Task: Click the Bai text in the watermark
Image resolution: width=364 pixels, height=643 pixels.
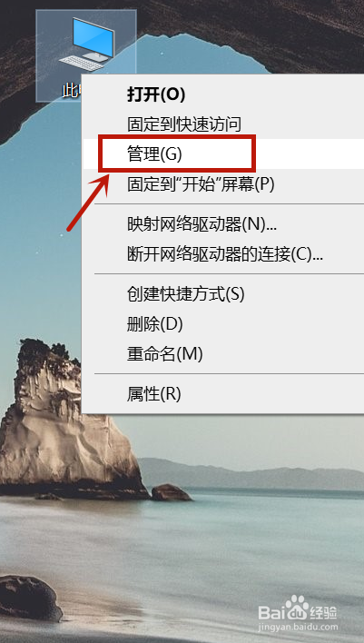Action: [x=271, y=613]
